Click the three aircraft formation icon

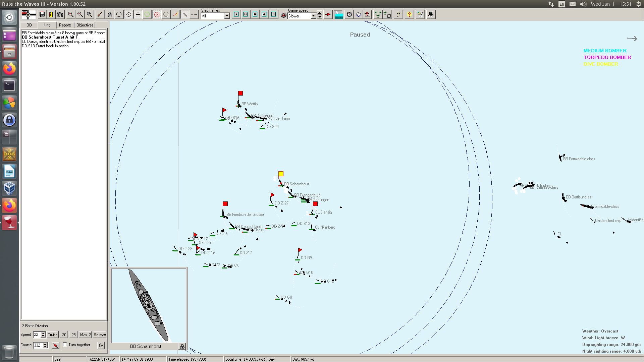[x=378, y=14]
